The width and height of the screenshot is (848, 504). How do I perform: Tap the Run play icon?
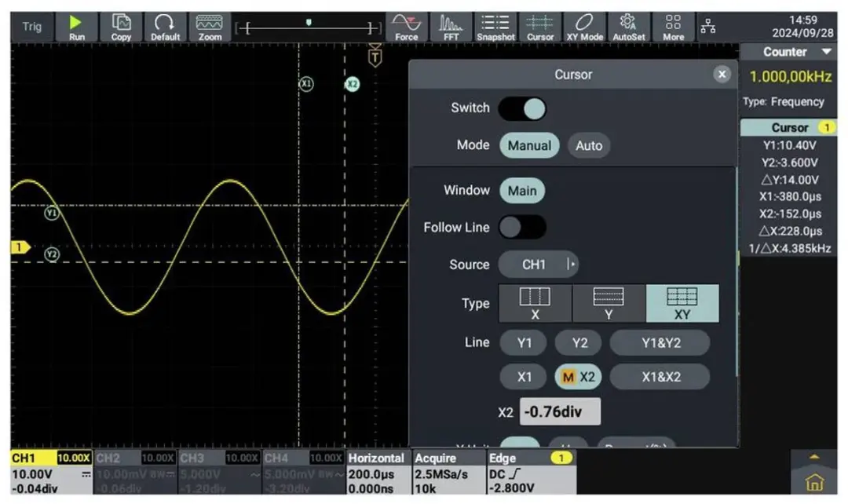[75, 27]
